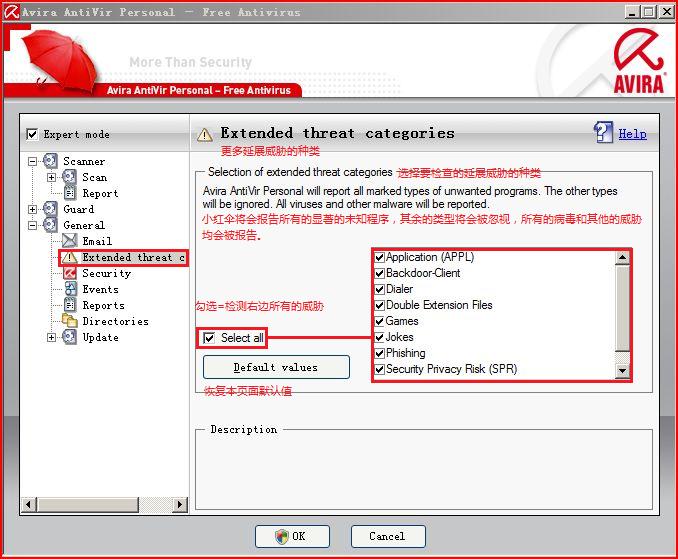Click the AVIRA logo in the banner
This screenshot has width=678, height=559.
(x=639, y=61)
